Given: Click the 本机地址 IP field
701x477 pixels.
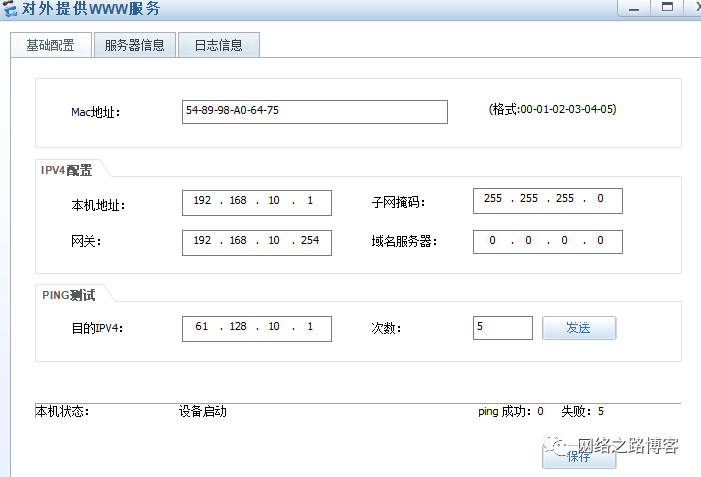Looking at the screenshot, I should (x=257, y=203).
